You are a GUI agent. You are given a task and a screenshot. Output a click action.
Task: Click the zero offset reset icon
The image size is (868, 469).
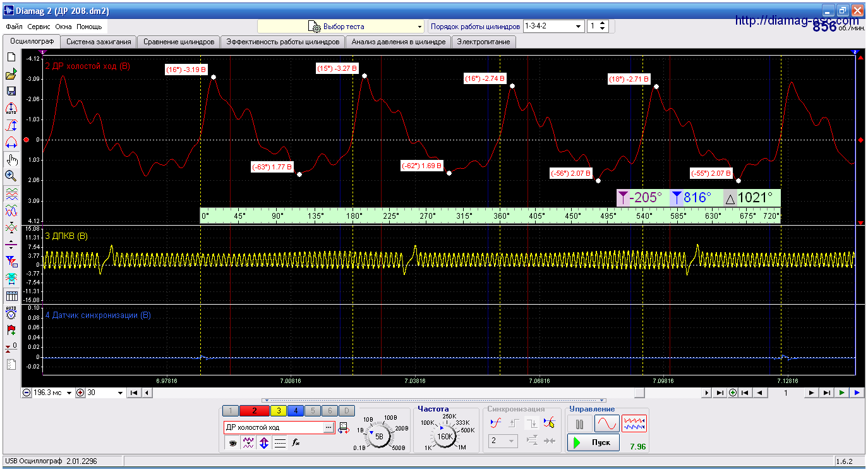click(11, 347)
